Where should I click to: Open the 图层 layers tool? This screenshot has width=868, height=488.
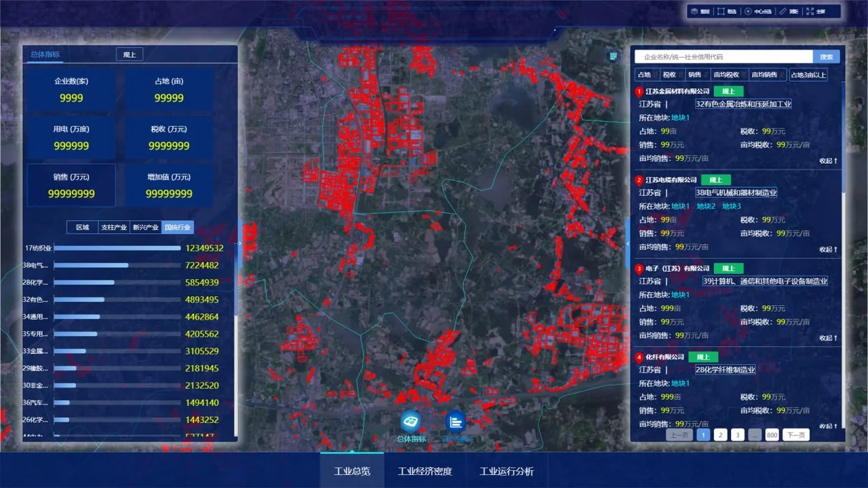[x=701, y=11]
